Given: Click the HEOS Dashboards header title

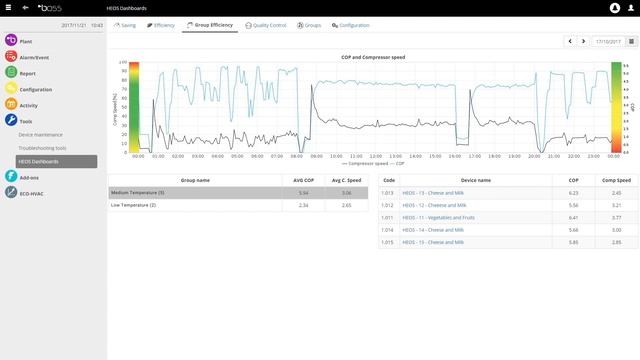Looking at the screenshot, I should click(127, 8).
